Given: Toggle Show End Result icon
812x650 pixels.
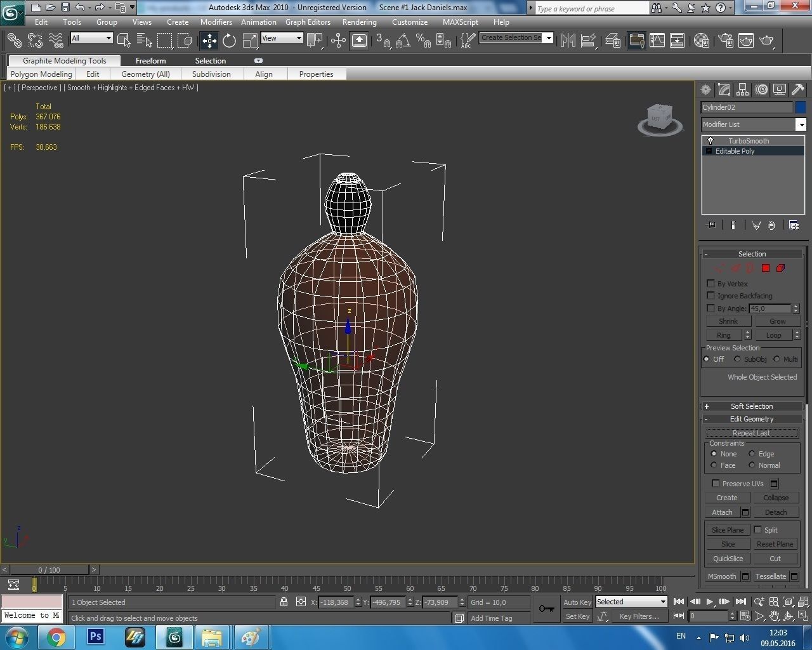Looking at the screenshot, I should point(733,225).
